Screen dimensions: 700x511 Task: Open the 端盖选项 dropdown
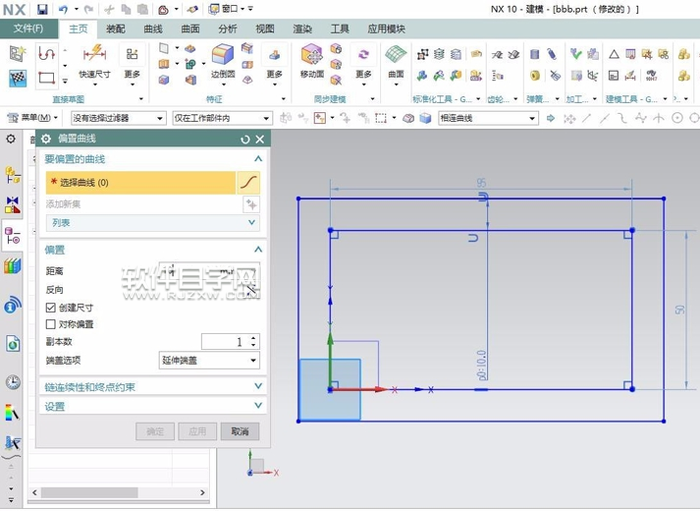[209, 360]
